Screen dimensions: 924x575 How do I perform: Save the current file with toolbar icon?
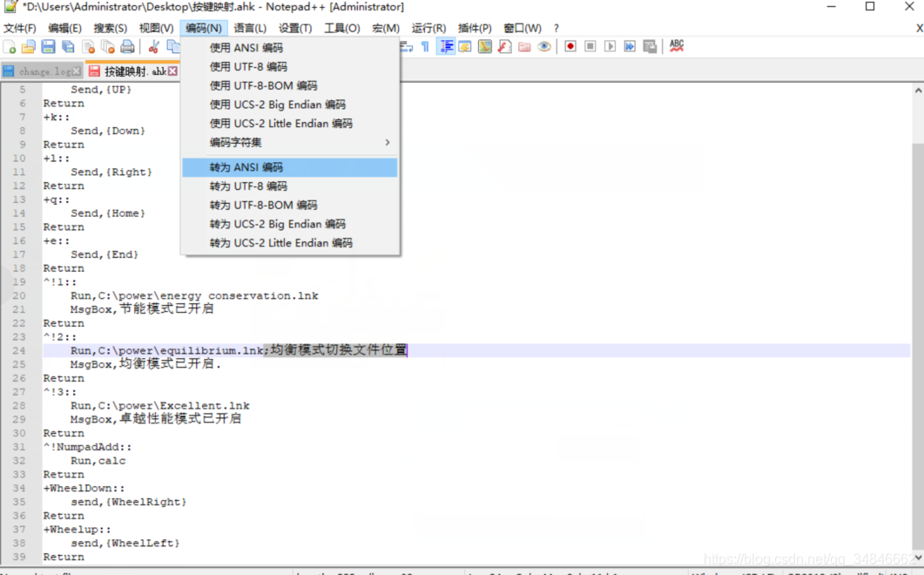click(x=48, y=46)
